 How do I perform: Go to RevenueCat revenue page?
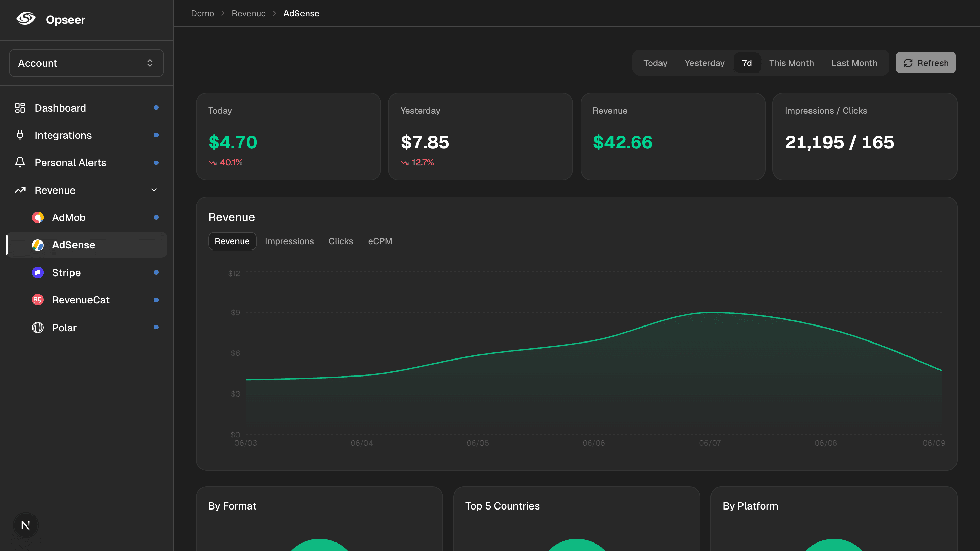[x=86, y=300]
